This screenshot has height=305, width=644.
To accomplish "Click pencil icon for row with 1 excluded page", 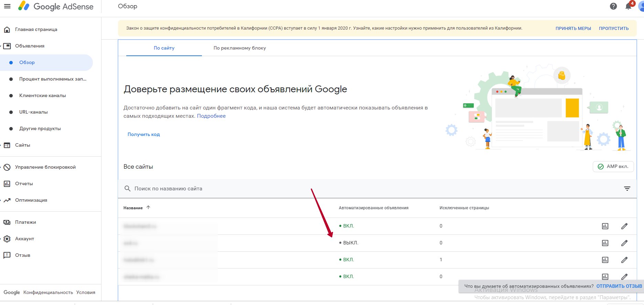I will 624,260.
